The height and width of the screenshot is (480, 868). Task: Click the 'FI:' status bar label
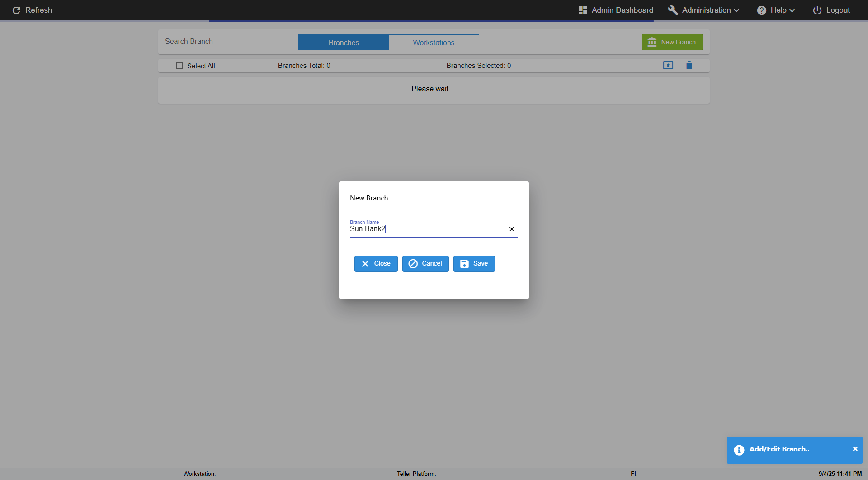634,474
